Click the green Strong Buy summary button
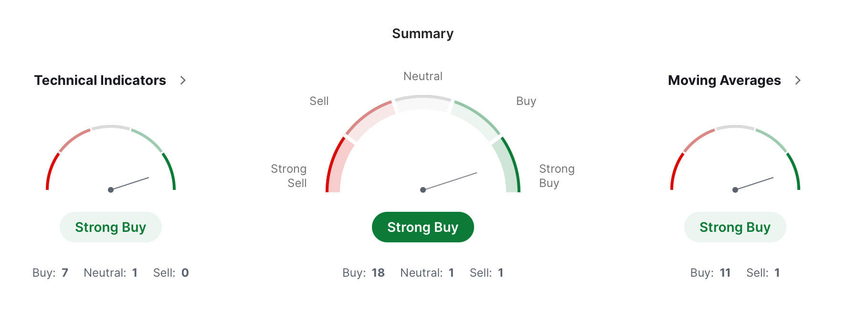Viewport: 868px width, 312px height. pos(423,227)
